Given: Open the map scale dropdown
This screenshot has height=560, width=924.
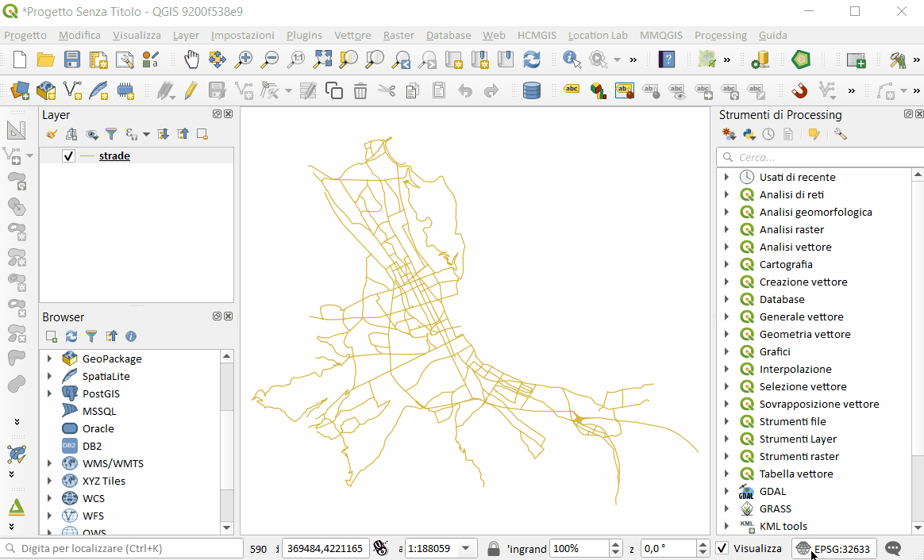Looking at the screenshot, I should point(466,548).
